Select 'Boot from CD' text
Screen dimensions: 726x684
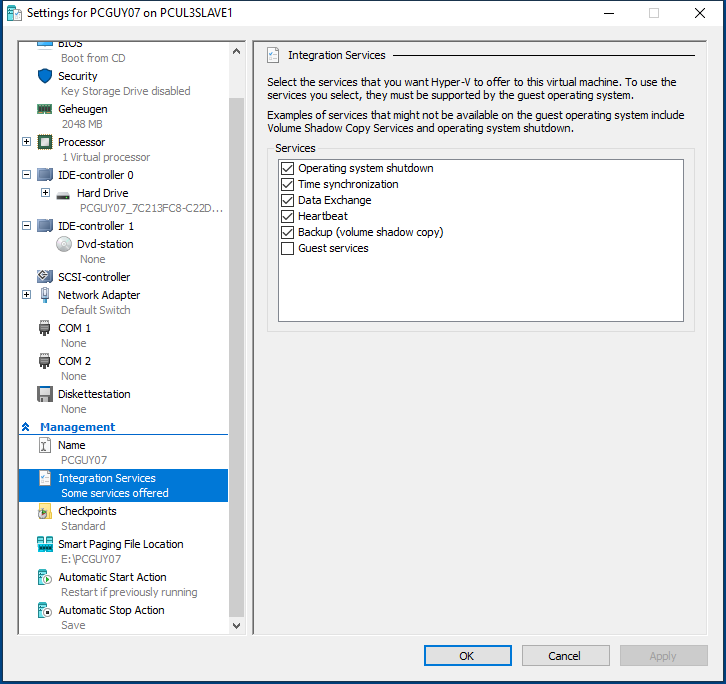click(x=93, y=58)
